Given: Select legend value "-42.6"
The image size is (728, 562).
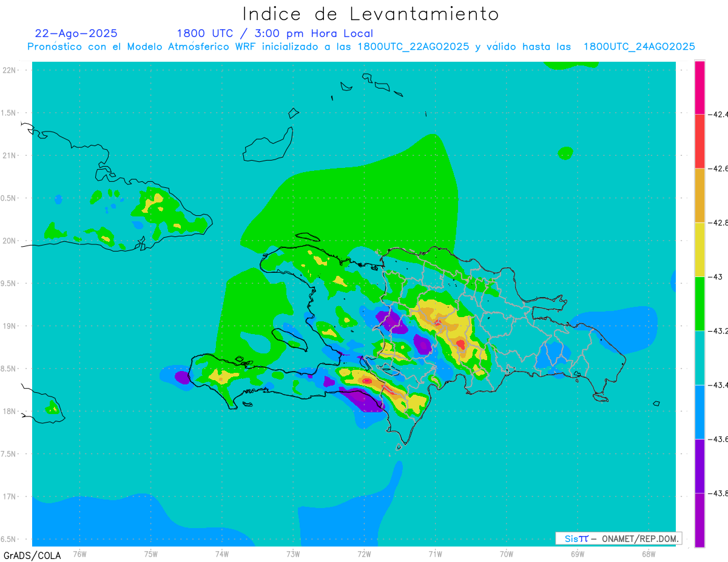Looking at the screenshot, I should [x=718, y=168].
